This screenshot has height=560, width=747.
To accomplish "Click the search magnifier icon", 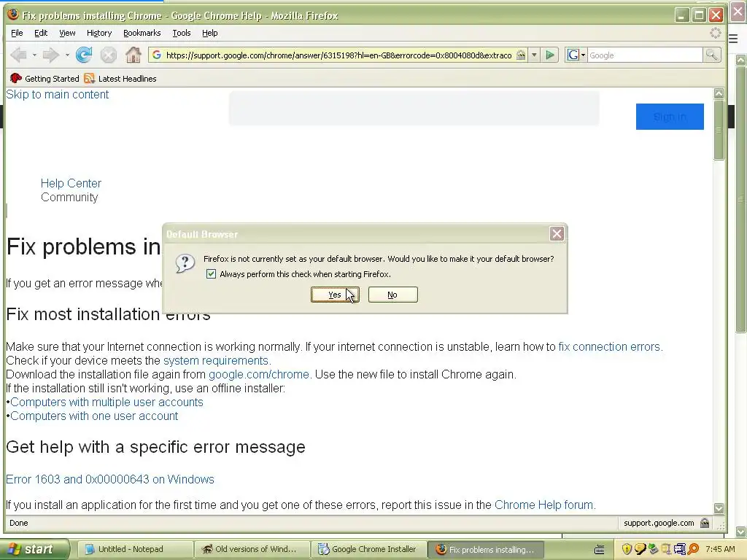I will pyautogui.click(x=711, y=55).
